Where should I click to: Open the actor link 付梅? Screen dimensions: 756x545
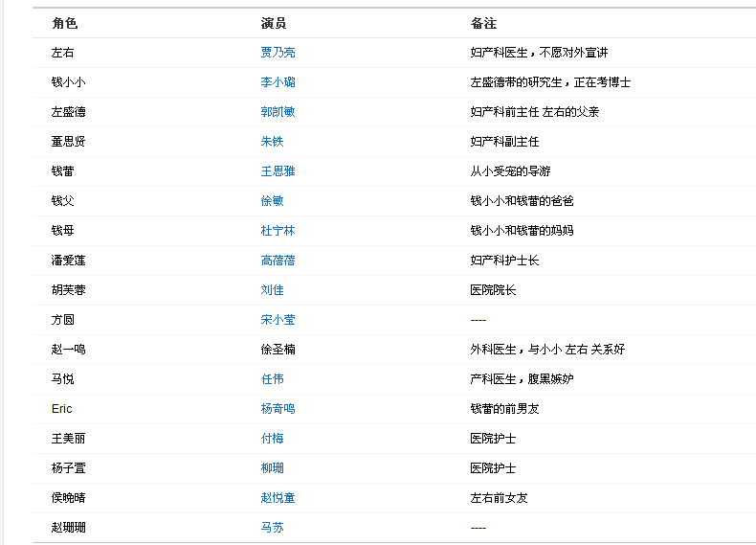pyautogui.click(x=272, y=439)
